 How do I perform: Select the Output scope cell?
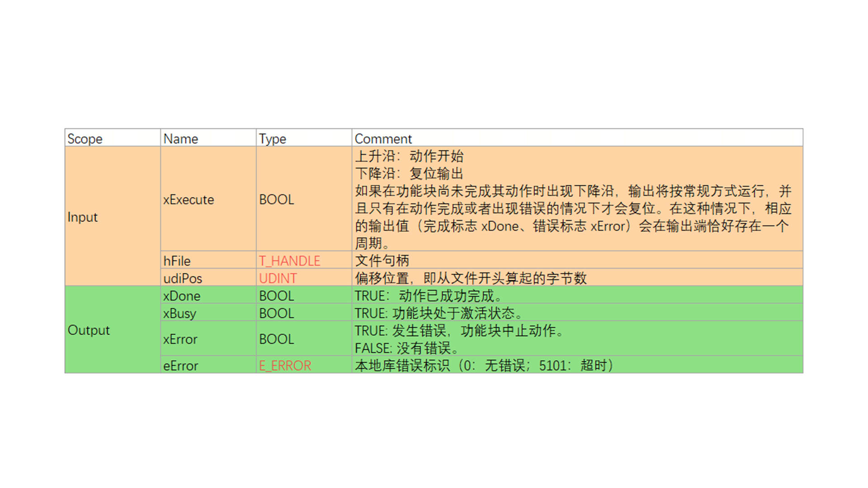pyautogui.click(x=89, y=330)
